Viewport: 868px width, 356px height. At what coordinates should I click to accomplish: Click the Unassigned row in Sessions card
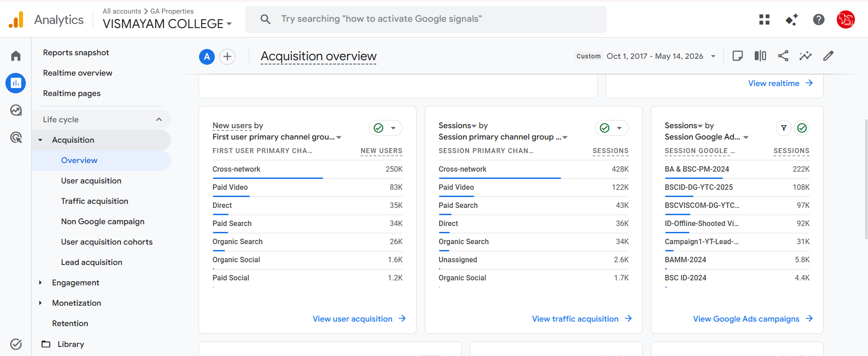click(534, 260)
